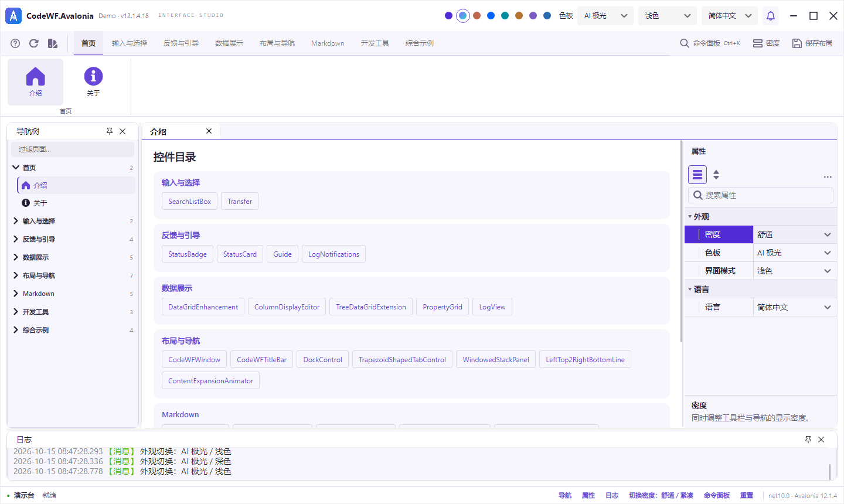Pin the 日志 panel
The width and height of the screenshot is (844, 504).
coord(808,440)
